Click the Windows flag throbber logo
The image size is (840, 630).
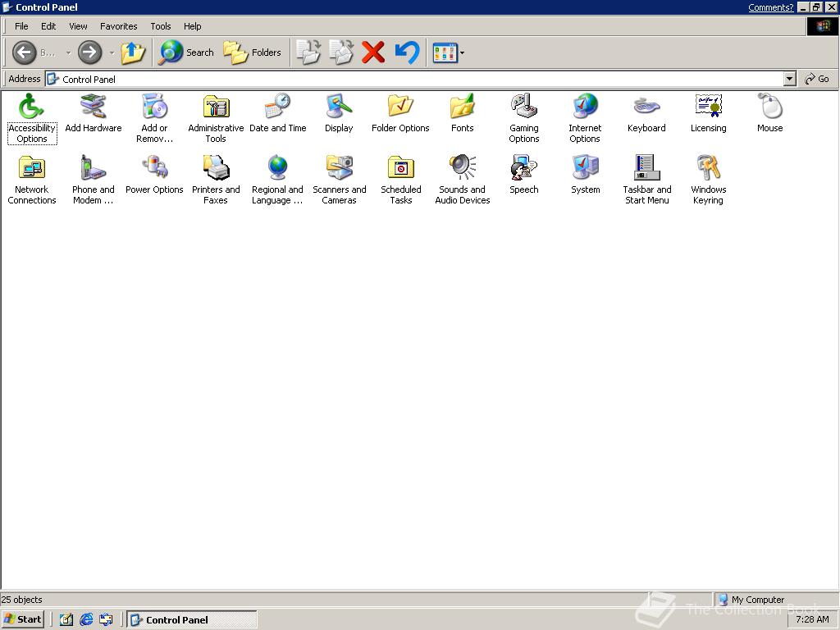(x=822, y=26)
